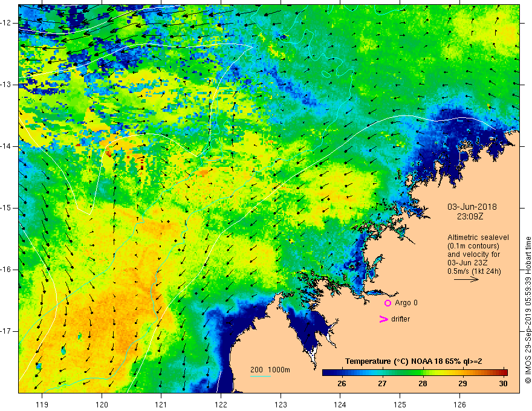Click the colorbar tick label 26
This screenshot has height=411, width=532.
click(x=342, y=384)
